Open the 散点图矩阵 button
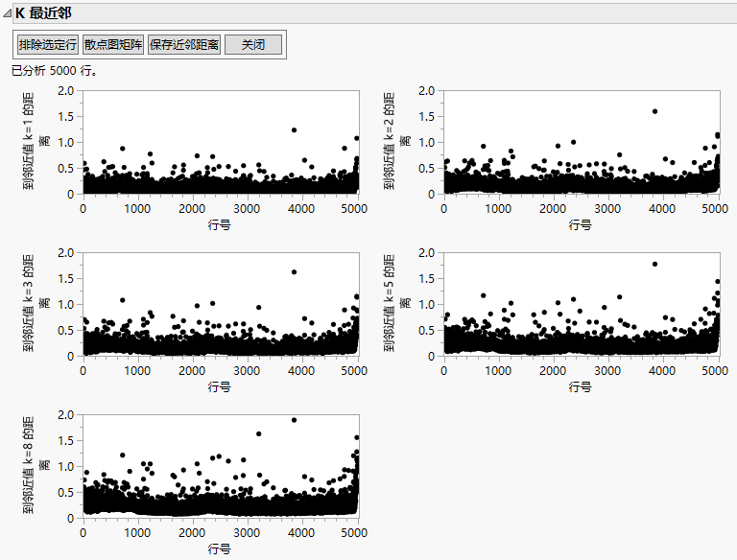The width and height of the screenshot is (737, 560). point(113,45)
